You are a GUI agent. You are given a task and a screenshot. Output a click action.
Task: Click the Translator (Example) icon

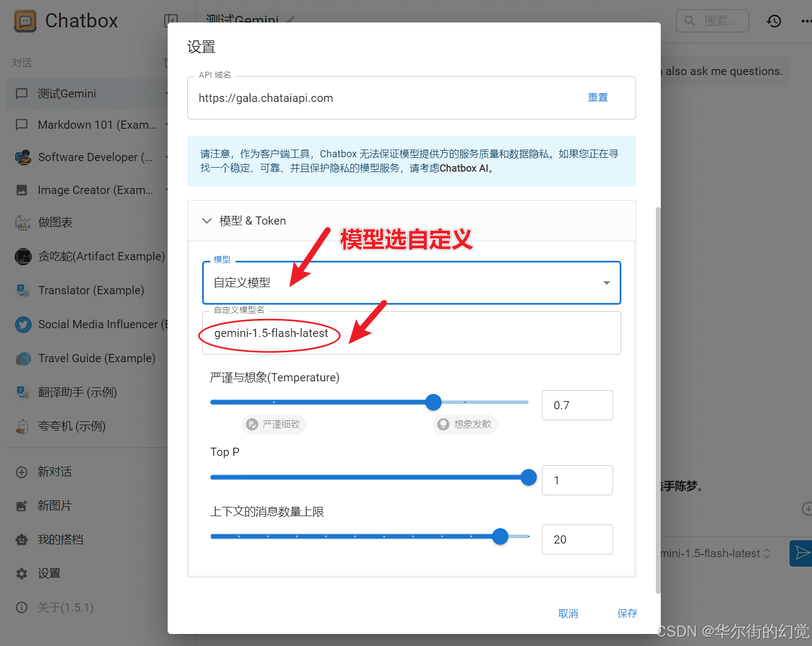click(22, 290)
